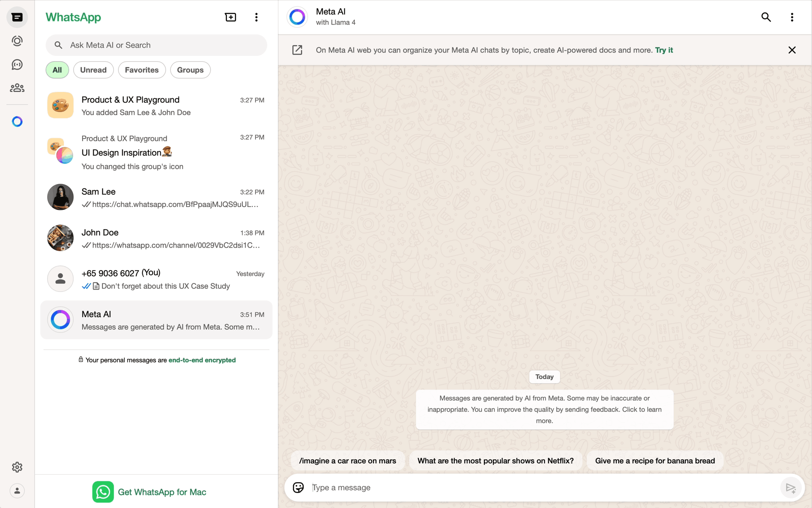This screenshot has width=812, height=508.
Task: Open the Sam Lee chat
Action: tap(156, 198)
